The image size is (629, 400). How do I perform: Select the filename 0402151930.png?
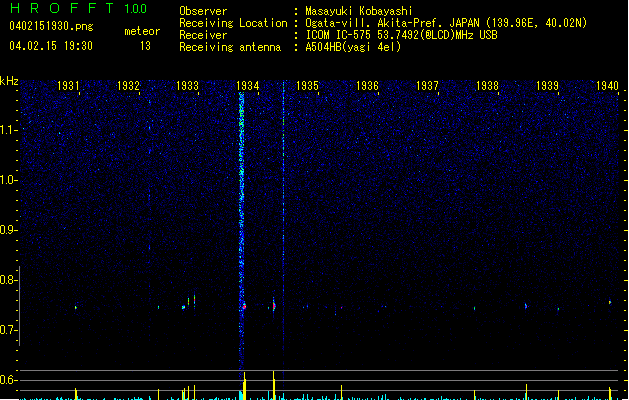pyautogui.click(x=51, y=26)
